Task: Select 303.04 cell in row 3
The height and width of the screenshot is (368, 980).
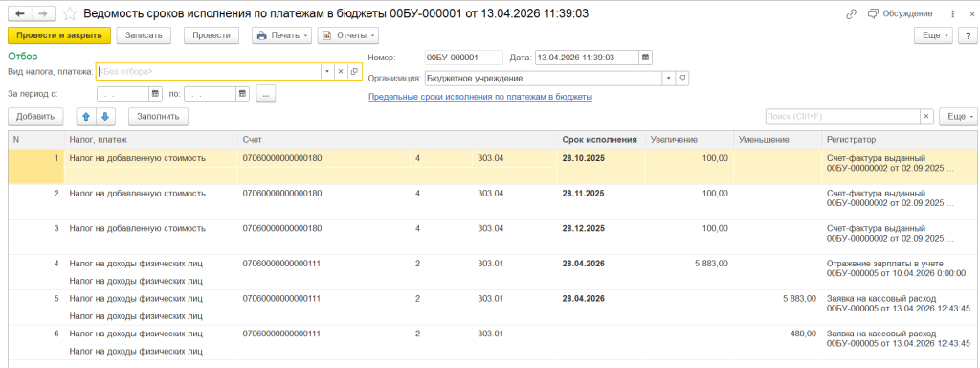Action: tap(514, 228)
